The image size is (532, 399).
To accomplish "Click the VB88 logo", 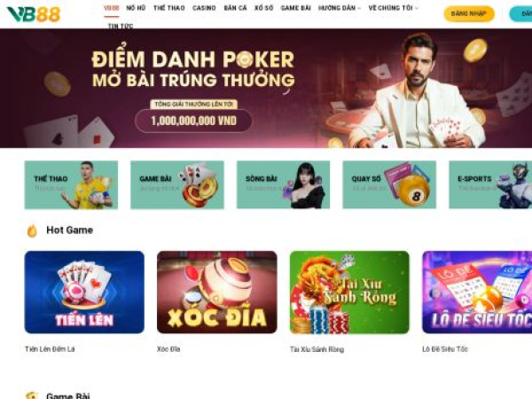I will [x=34, y=14].
